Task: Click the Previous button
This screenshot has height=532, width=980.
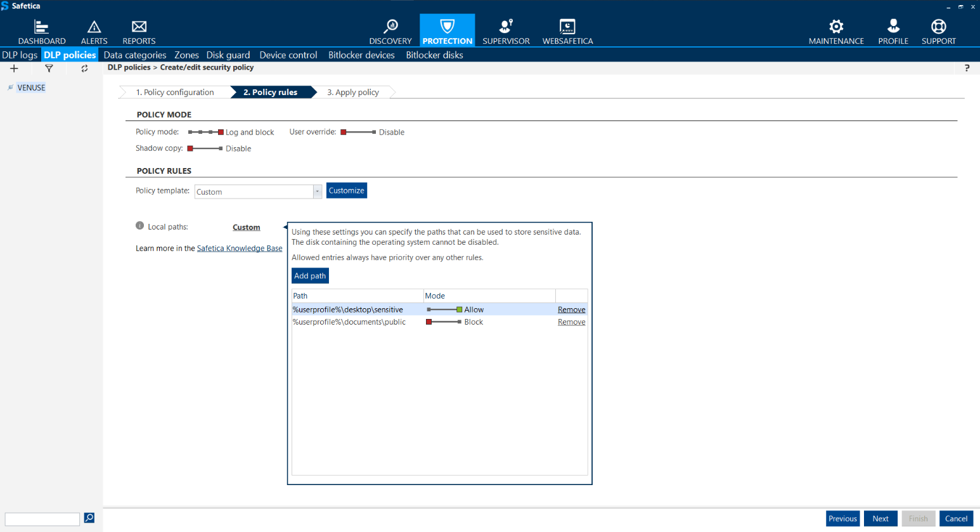Action: click(842, 519)
